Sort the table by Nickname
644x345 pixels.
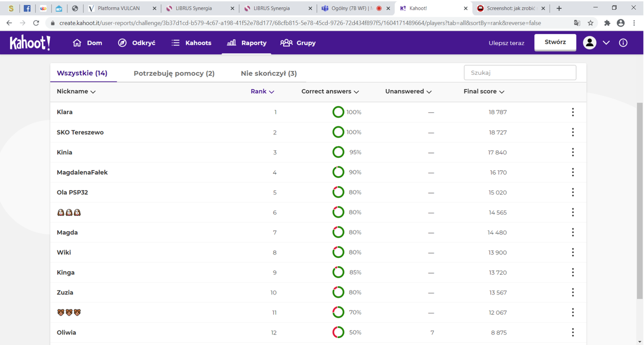(76, 92)
